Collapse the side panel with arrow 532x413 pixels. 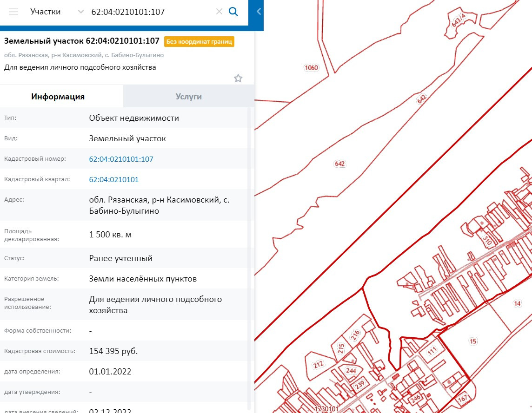tap(259, 12)
